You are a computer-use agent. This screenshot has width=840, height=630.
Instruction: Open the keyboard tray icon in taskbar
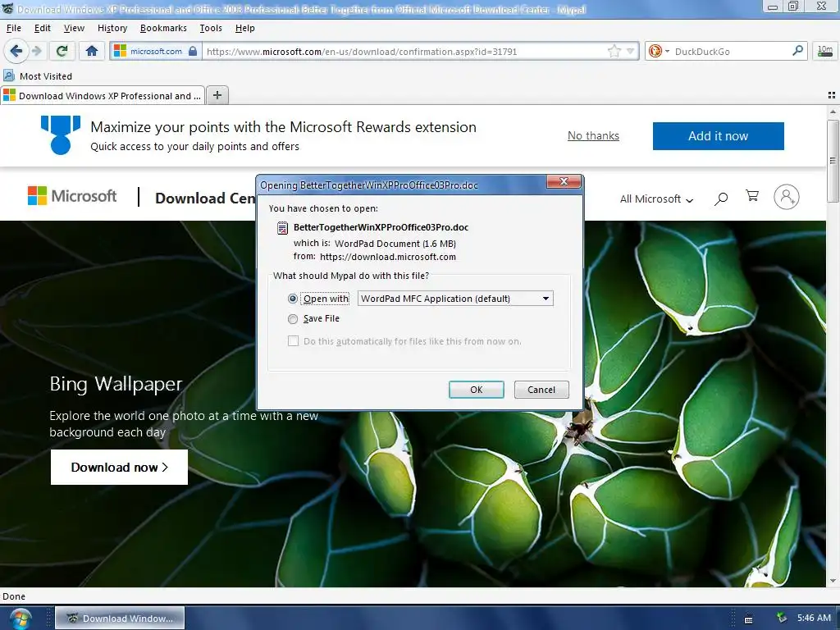(748, 619)
